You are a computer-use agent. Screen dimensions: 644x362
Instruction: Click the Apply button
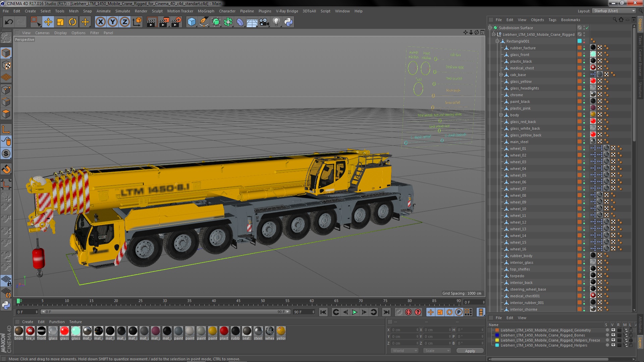pos(470,351)
